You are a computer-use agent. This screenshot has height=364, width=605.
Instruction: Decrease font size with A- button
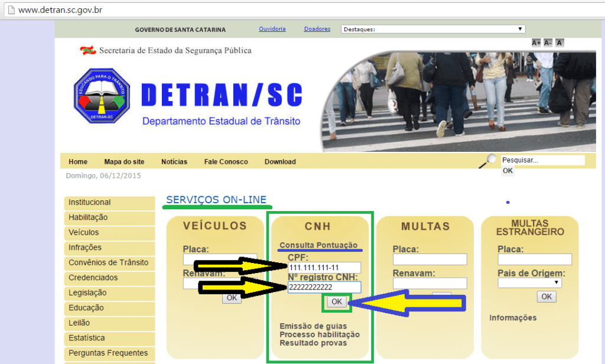tap(548, 43)
